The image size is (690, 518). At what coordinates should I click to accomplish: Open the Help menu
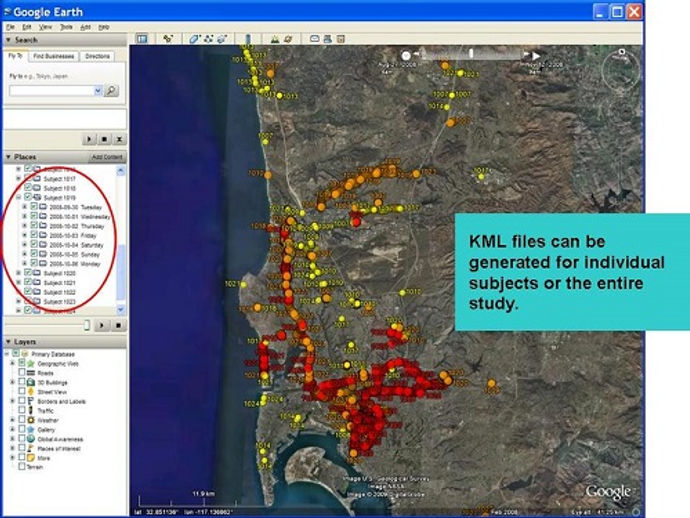[104, 27]
